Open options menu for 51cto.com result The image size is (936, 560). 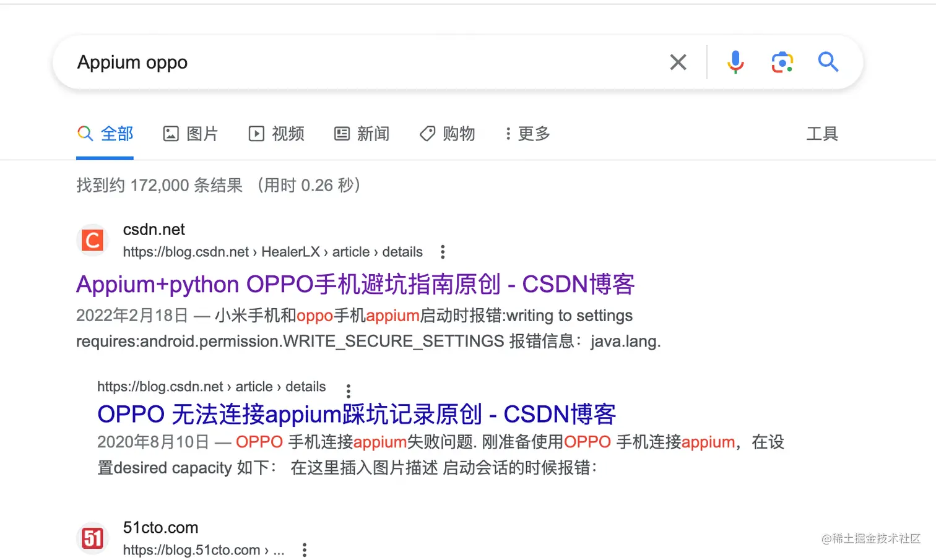click(x=305, y=550)
